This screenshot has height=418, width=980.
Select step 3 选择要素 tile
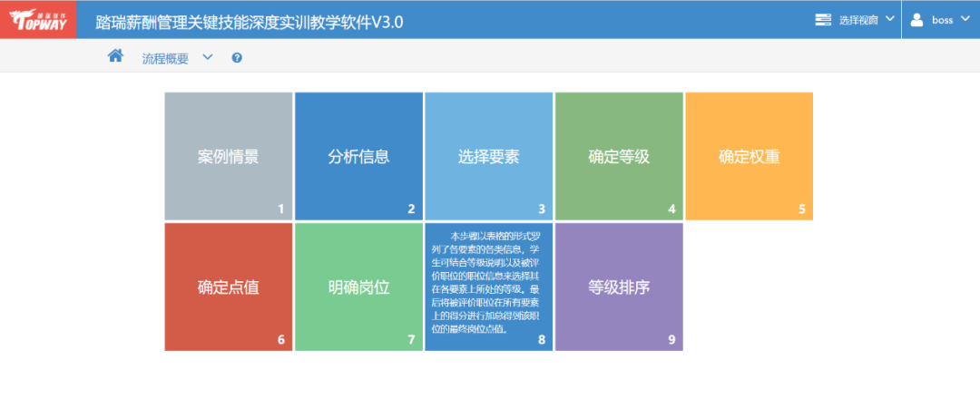[x=489, y=156]
